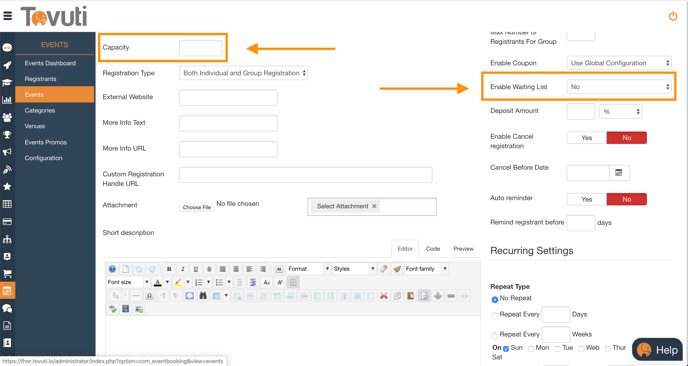Image resolution: width=688 pixels, height=366 pixels.
Task: Open the Font size dropdown
Action: tap(128, 282)
